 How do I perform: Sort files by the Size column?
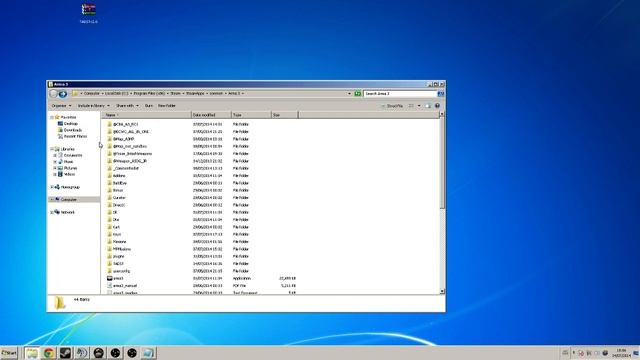point(284,115)
